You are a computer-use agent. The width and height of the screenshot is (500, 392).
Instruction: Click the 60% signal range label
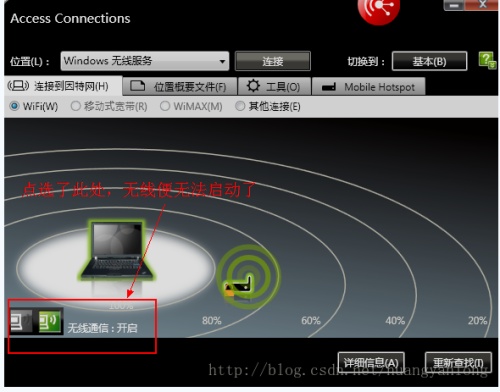311,321
